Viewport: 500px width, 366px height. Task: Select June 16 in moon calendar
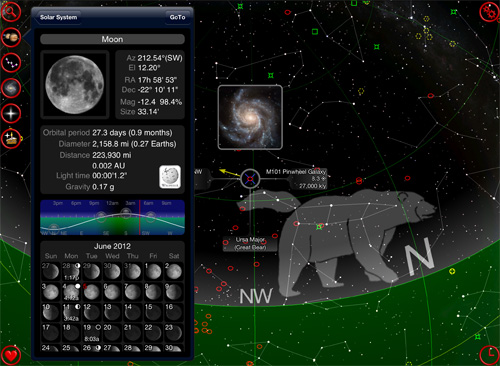(x=173, y=312)
